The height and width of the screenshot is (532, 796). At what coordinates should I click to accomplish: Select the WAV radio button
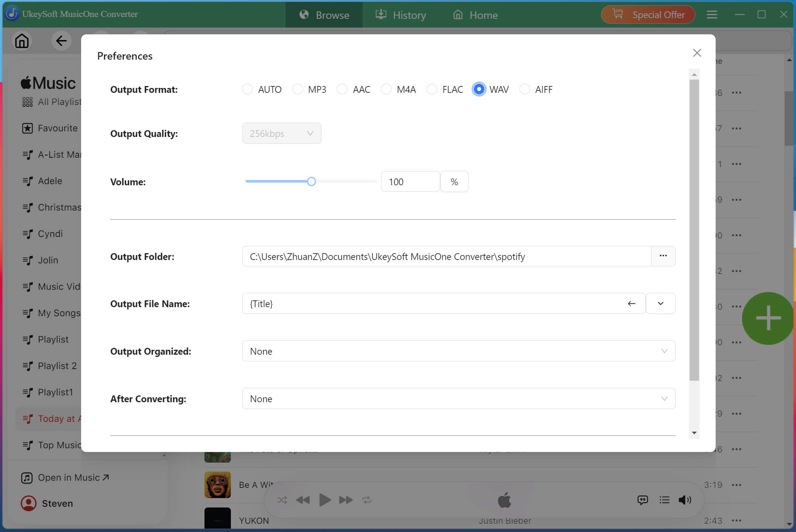pos(479,89)
